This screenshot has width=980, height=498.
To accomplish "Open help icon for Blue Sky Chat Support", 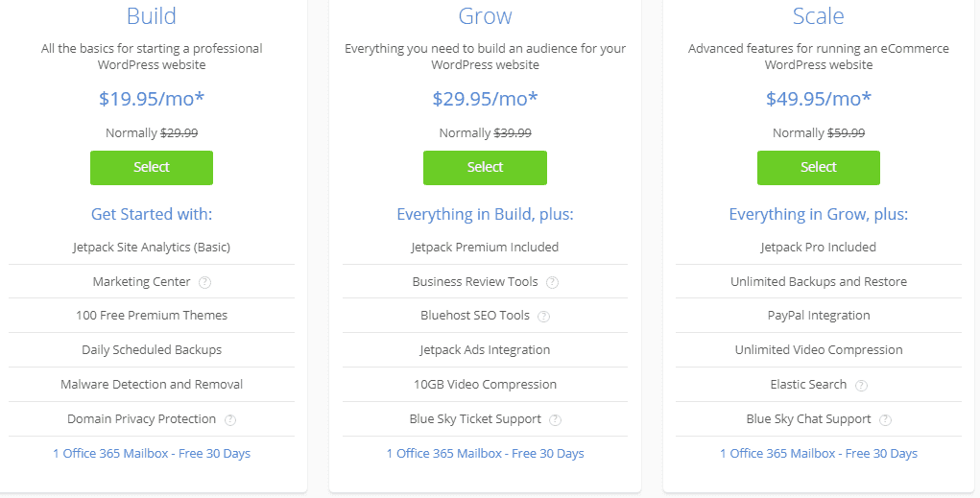I will 885,419.
